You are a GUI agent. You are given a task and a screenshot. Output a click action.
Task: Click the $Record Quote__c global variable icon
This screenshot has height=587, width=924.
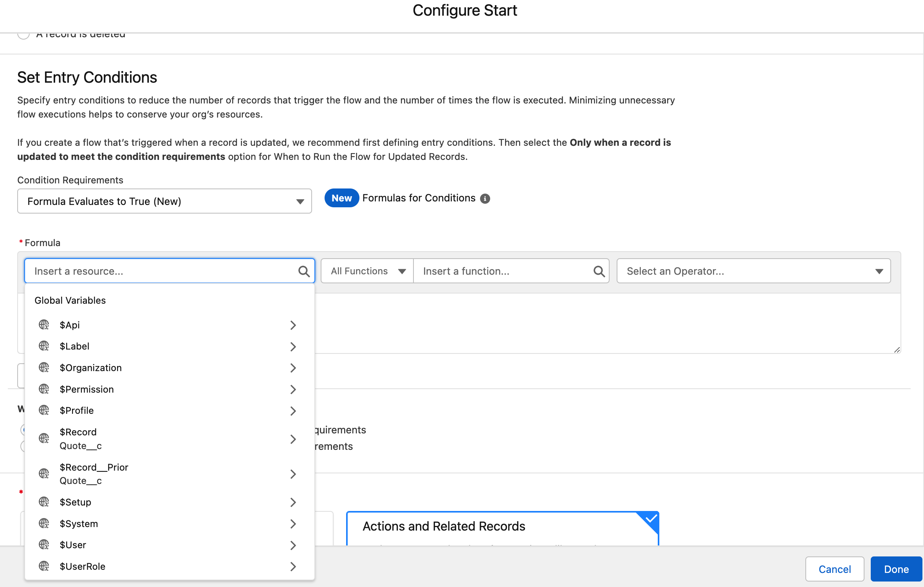[44, 439]
